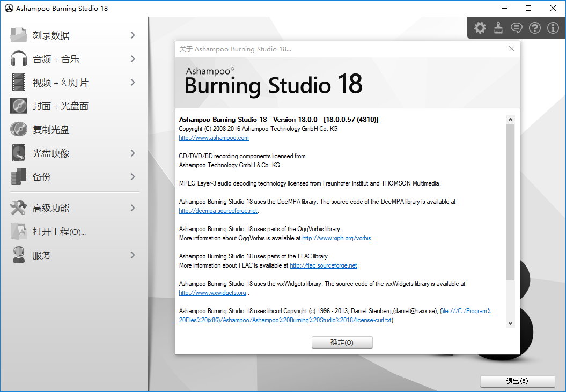Open settings gear icon in top toolbar
The width and height of the screenshot is (566, 392).
click(x=480, y=28)
